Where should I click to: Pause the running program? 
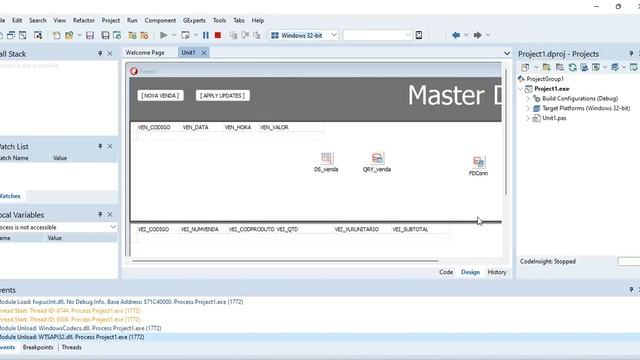(206, 36)
